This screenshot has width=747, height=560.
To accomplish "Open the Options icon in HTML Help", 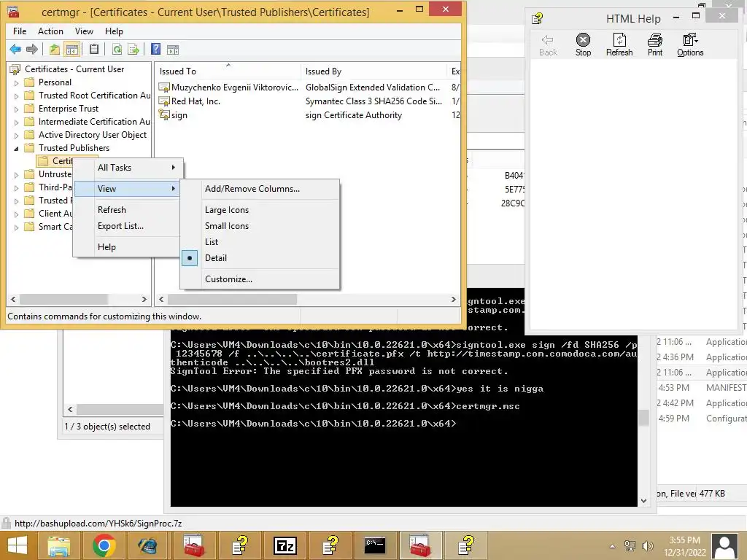I will coord(690,44).
